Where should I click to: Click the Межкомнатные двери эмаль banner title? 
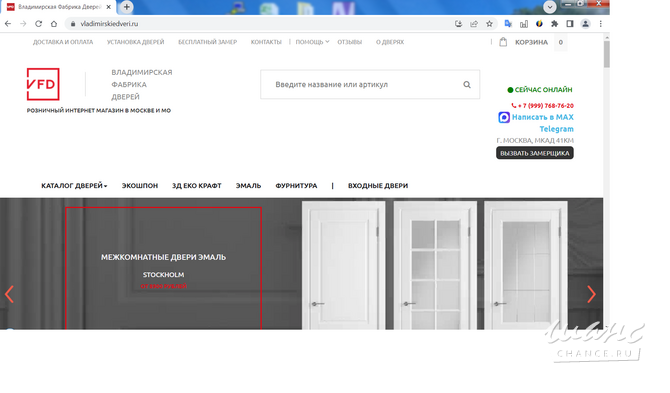[163, 257]
